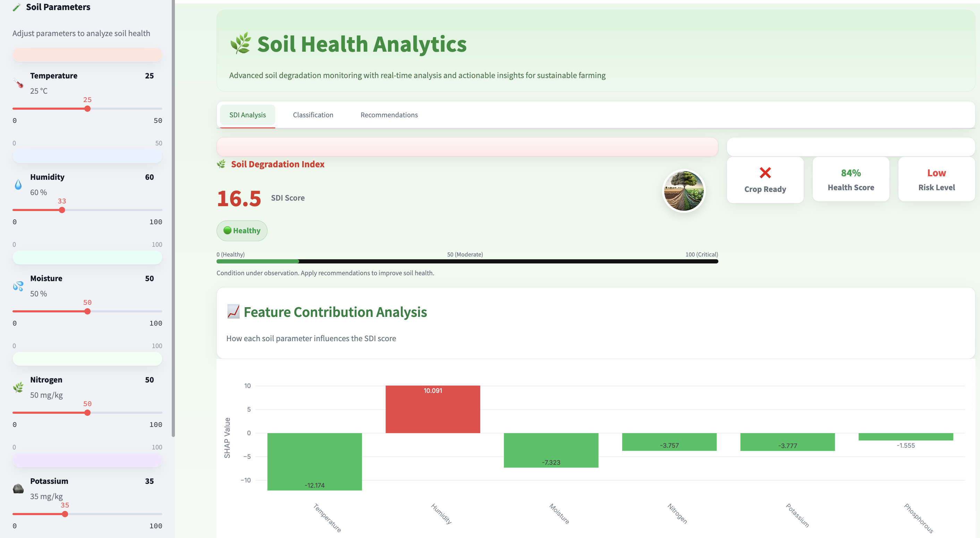Click the Humidity slider handle at 33
Screen dimensions: 980x538
click(62, 210)
